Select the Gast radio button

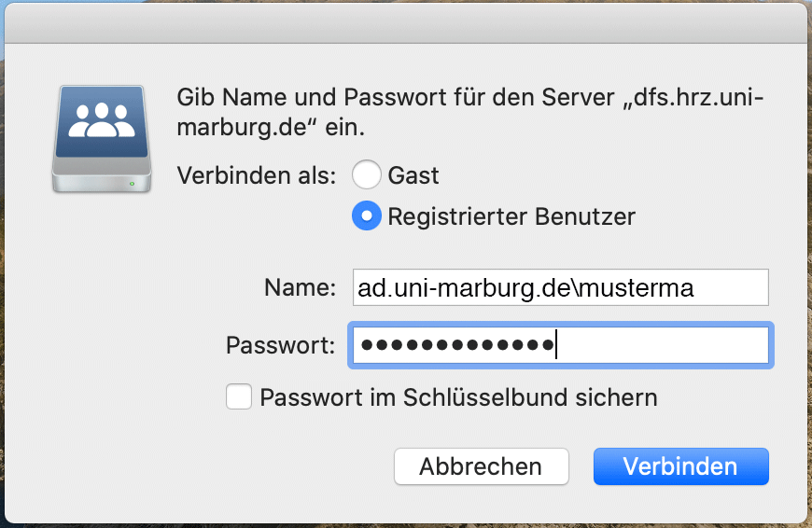[x=367, y=175]
